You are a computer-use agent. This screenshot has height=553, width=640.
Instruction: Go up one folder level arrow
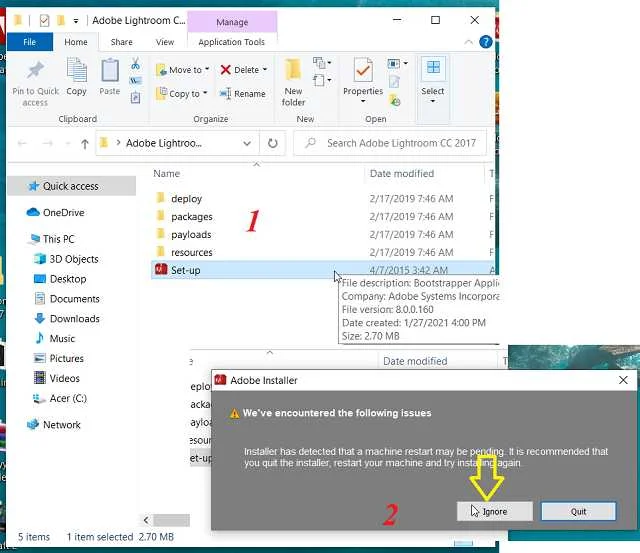[85, 143]
